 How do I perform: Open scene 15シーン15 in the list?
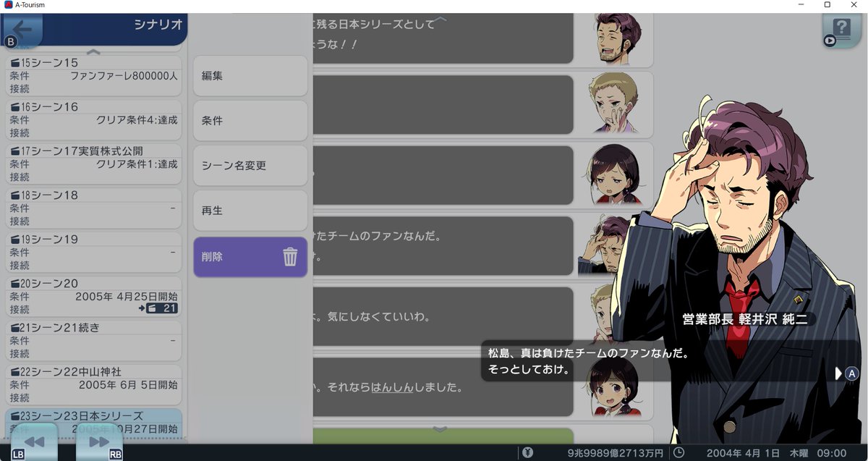[x=93, y=75]
